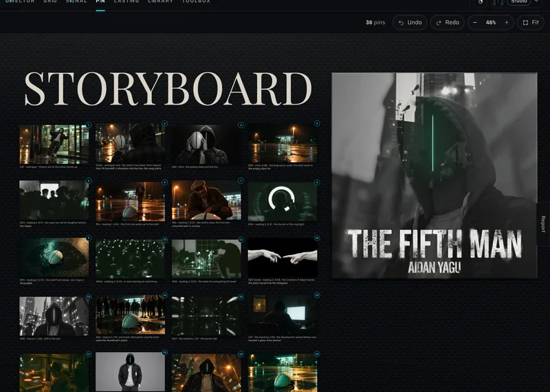The height and width of the screenshot is (392, 550).
Task: Expand the chevron beside Studio
Action: tap(536, 1)
